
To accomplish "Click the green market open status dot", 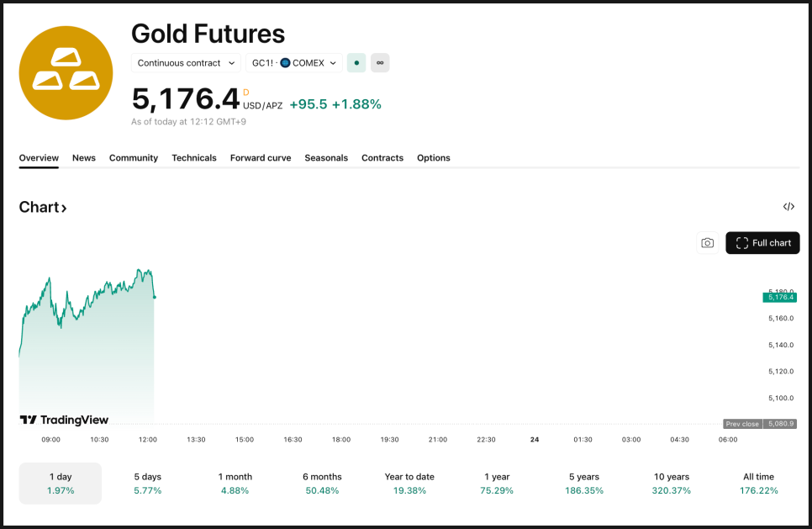I will (356, 63).
